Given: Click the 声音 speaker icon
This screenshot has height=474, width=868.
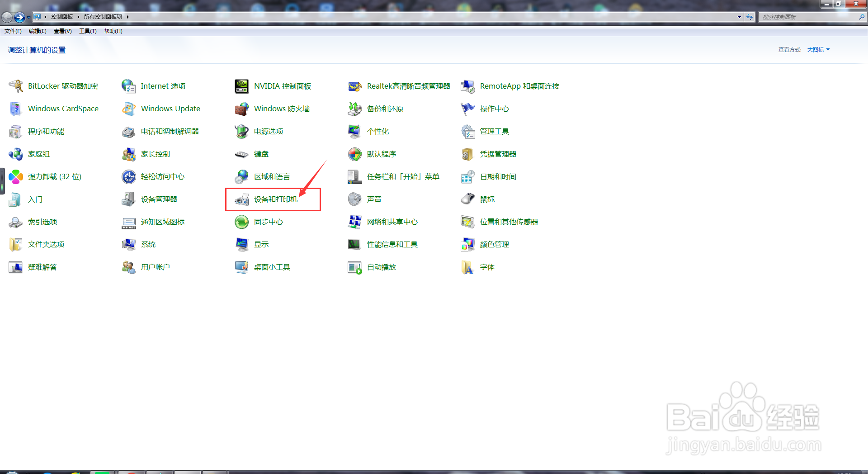Looking at the screenshot, I should pyautogui.click(x=355, y=199).
